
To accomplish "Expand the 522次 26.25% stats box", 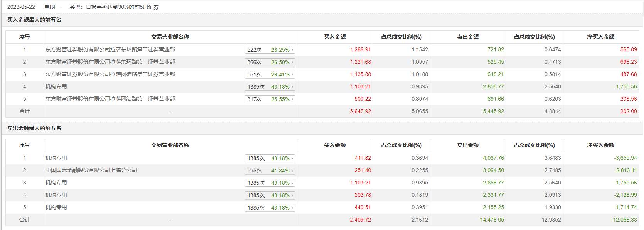I will [292, 50].
